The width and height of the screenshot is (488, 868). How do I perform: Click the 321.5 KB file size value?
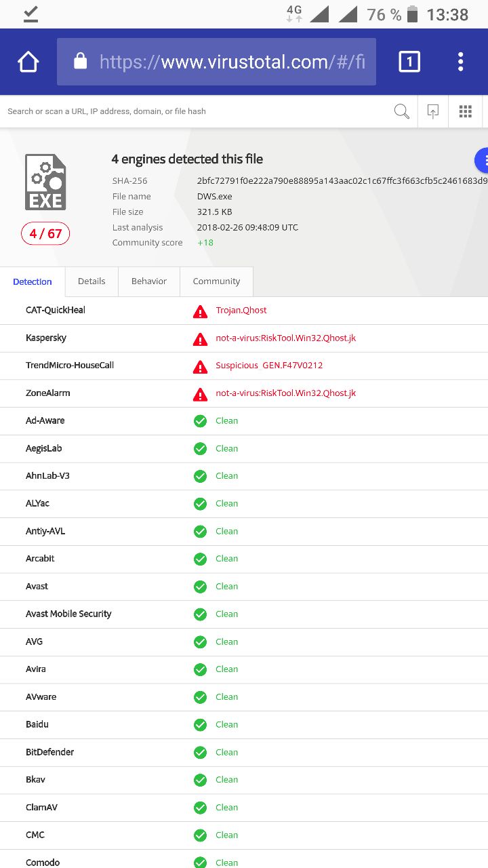pyautogui.click(x=215, y=212)
